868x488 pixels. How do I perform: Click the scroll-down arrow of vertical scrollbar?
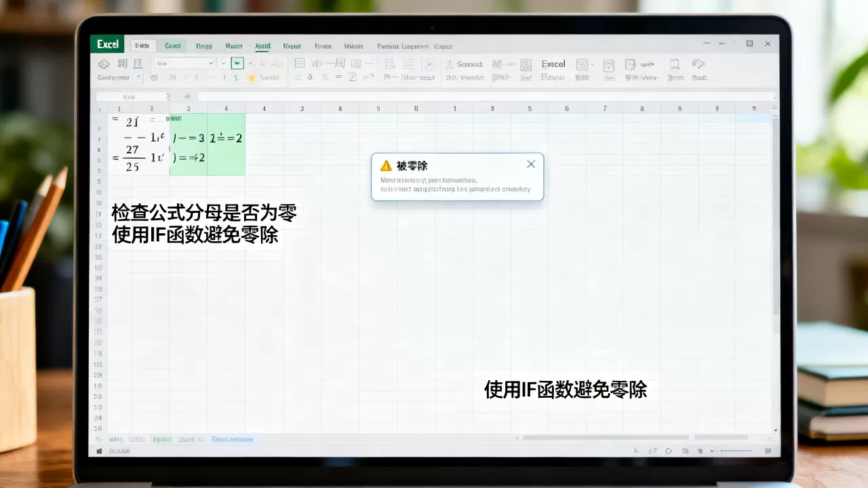[x=776, y=430]
